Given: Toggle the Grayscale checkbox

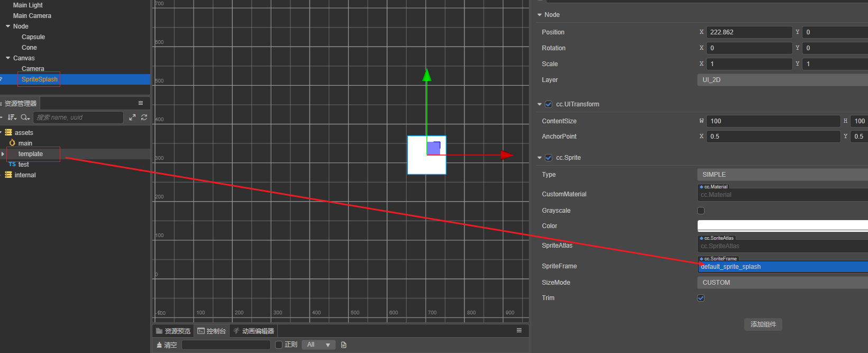Looking at the screenshot, I should coord(701,211).
